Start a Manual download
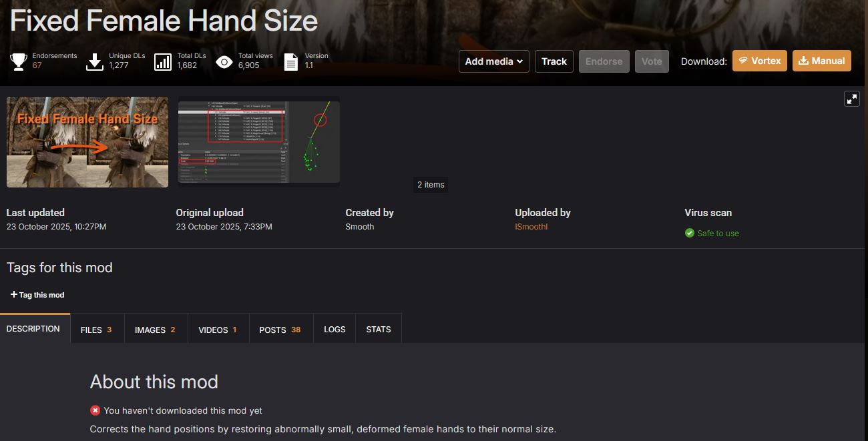 click(822, 61)
